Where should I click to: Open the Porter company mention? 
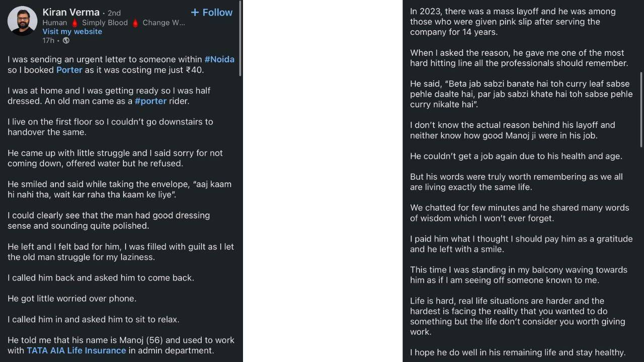coord(69,70)
